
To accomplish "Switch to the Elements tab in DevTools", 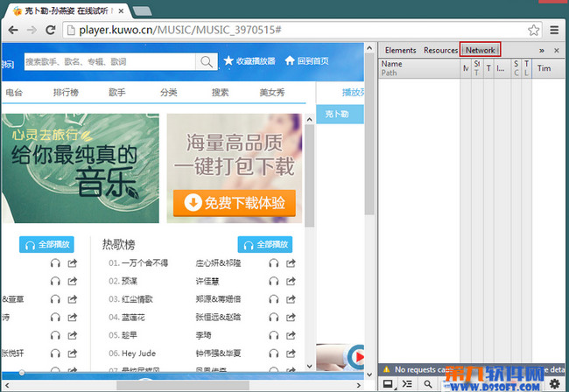I will coord(401,51).
